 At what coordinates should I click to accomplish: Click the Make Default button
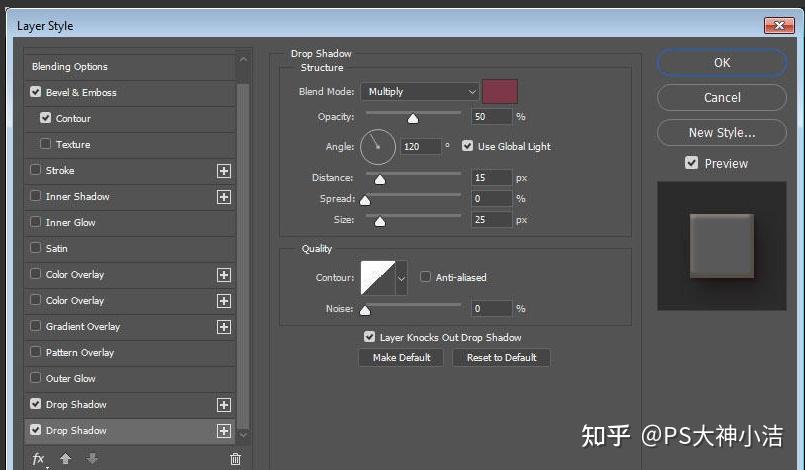coord(401,358)
